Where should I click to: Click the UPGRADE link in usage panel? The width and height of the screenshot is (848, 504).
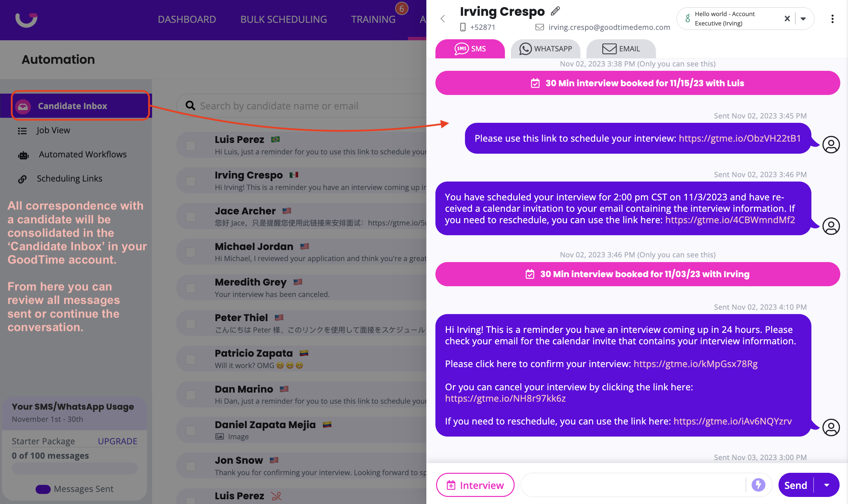click(117, 441)
